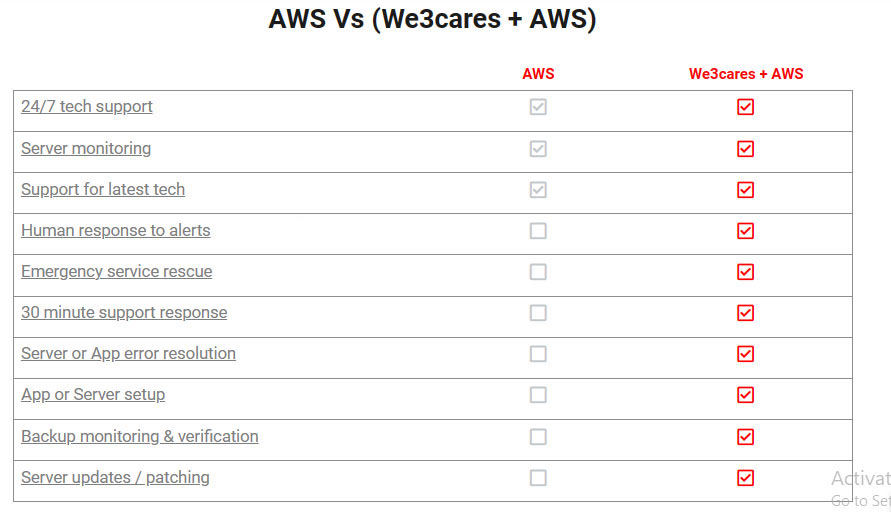Click 30 minute support response link
This screenshot has height=512, width=891.
tap(124, 313)
